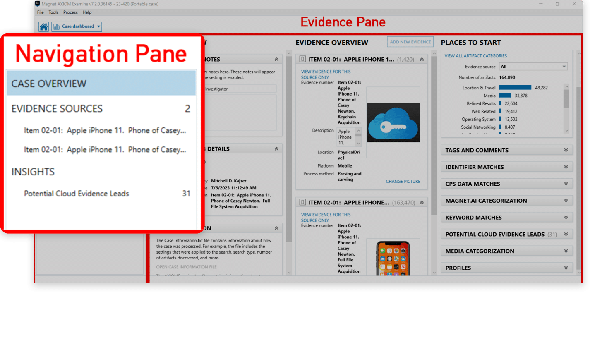Screen dimensions: 595x364
Task: Click Evidence Overview scrollbar down arrow
Action: point(434,273)
